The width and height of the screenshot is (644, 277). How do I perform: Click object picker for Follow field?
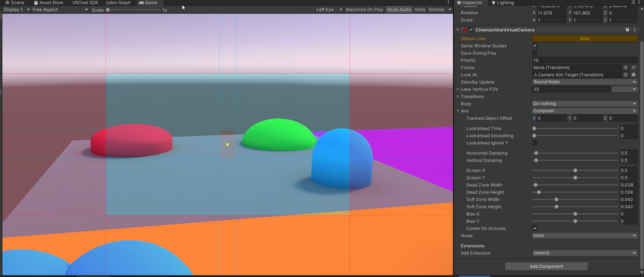coord(625,68)
